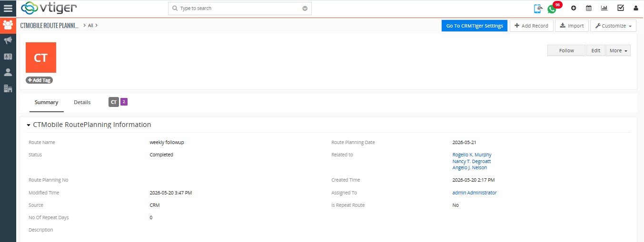The width and height of the screenshot is (644, 242).
Task: Open Angelo J. Nelson related record
Action: click(x=469, y=167)
